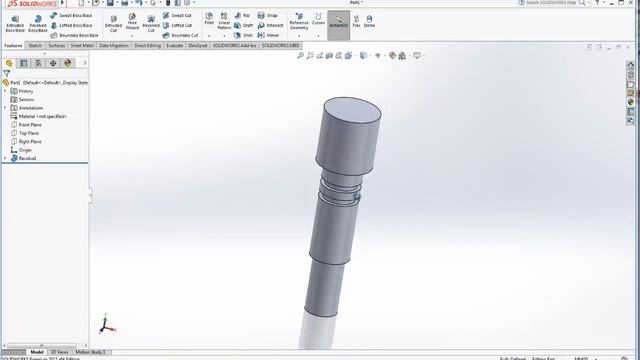Switch to the Sheet Metal tab
Viewport: 640px width, 360px height.
82,46
